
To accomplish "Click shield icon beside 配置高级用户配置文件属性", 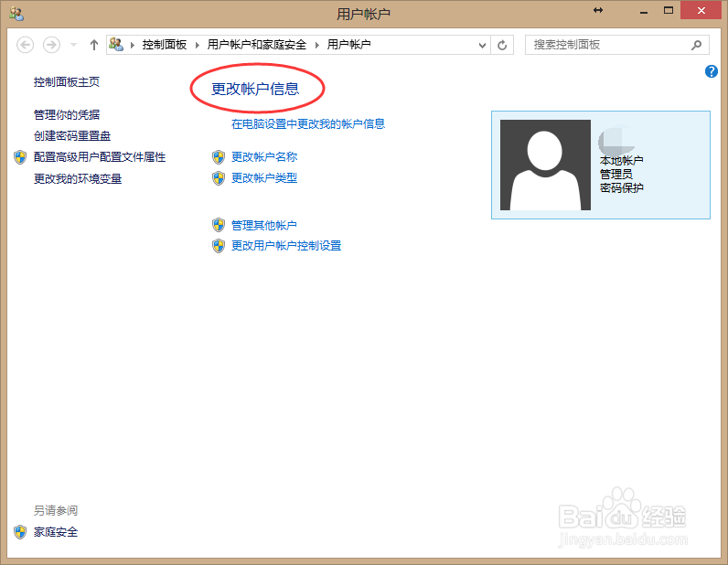I will 20,157.
